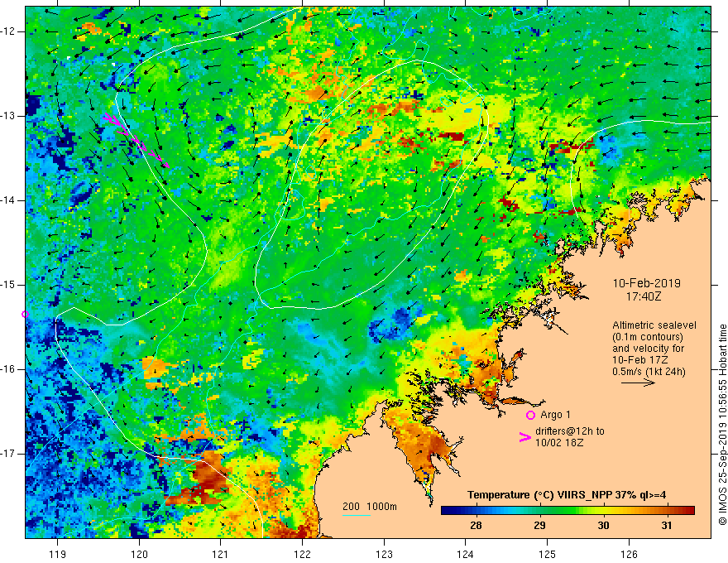Click latitude label -17
The height and width of the screenshot is (563, 728).
[x=8, y=454]
